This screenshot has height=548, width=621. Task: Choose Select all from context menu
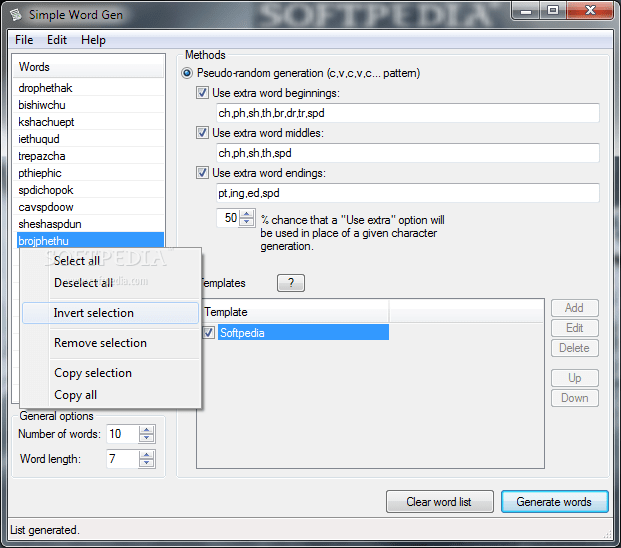[x=111, y=261]
